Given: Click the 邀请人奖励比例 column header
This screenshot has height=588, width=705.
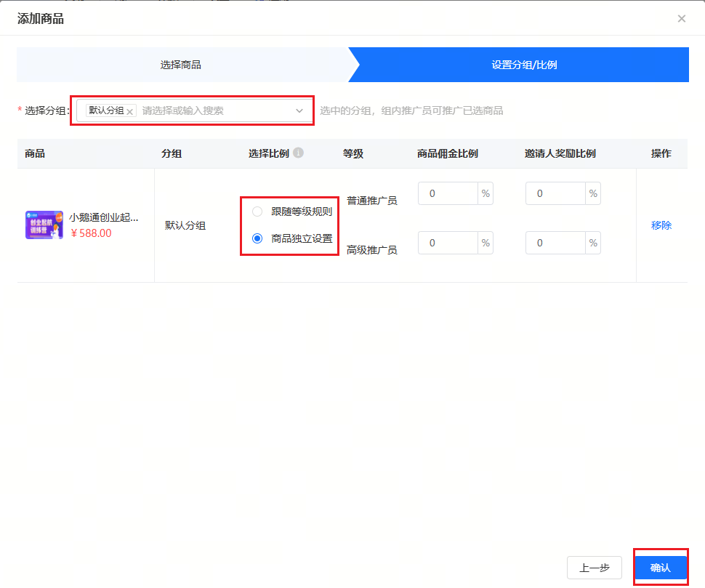Looking at the screenshot, I should [x=560, y=153].
